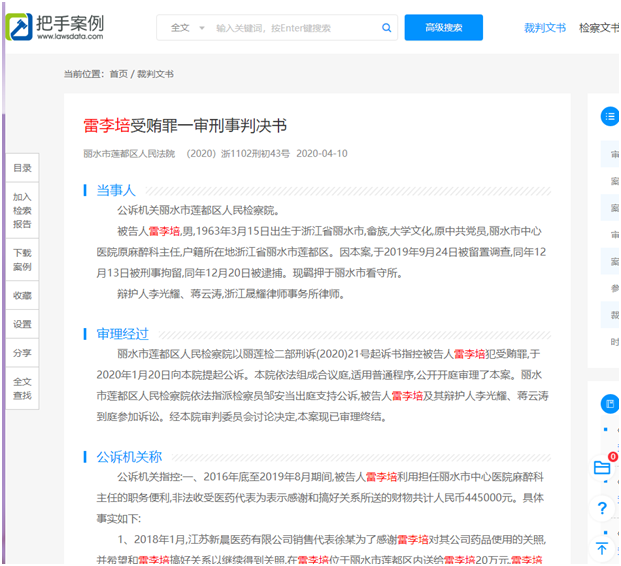
Task: Click 首页 in the breadcrumb
Action: tap(119, 74)
